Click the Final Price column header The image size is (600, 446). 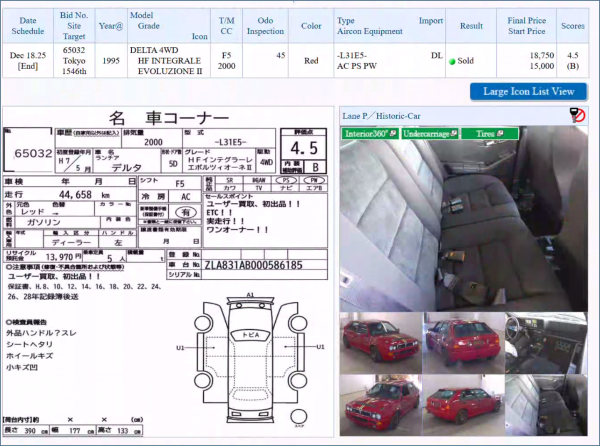[x=530, y=25]
